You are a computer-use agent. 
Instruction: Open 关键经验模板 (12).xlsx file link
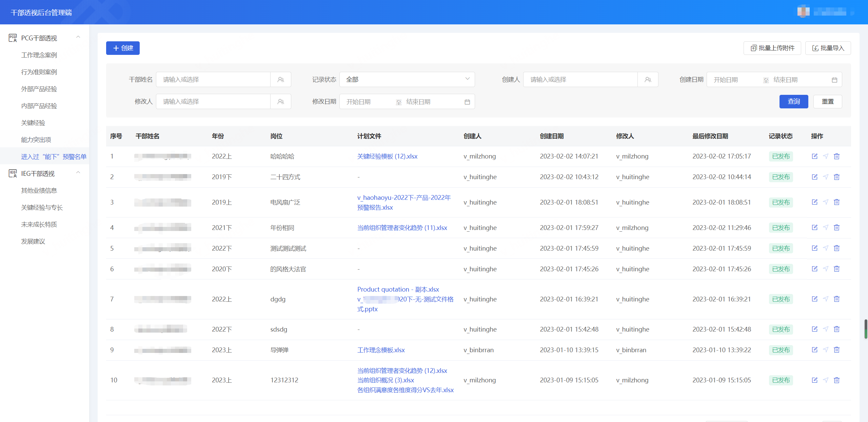coord(387,156)
